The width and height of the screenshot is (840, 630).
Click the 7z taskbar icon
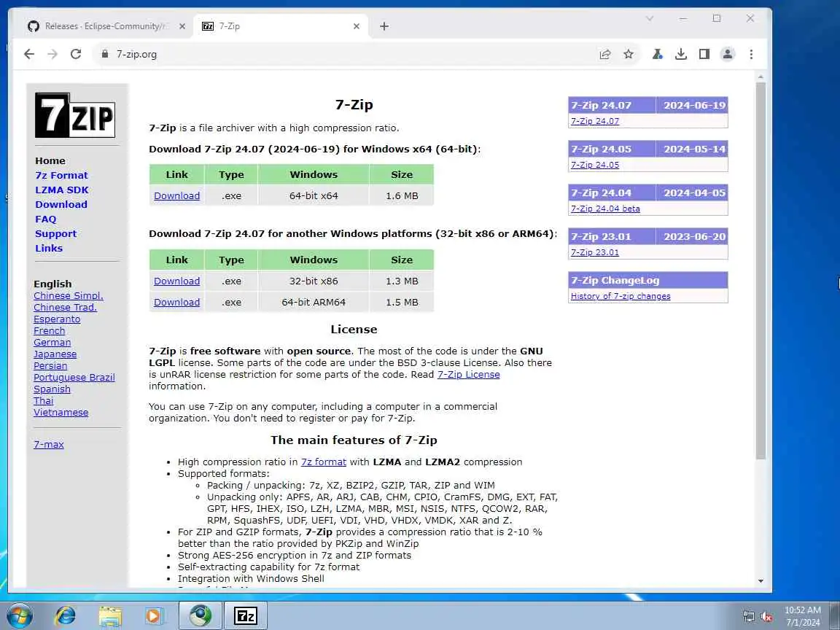point(245,615)
